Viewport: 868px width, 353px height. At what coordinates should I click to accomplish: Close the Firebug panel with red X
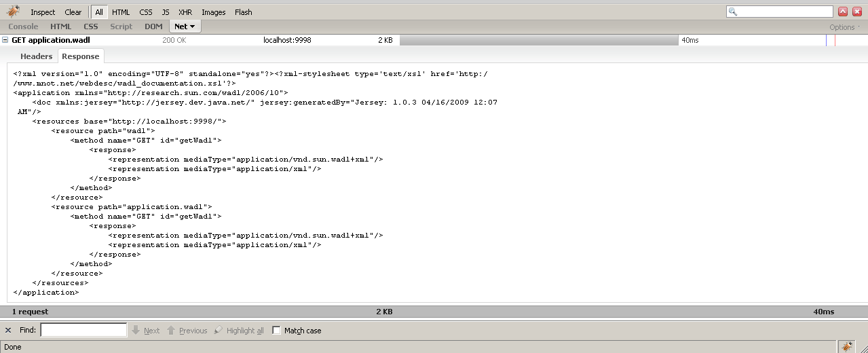(856, 12)
